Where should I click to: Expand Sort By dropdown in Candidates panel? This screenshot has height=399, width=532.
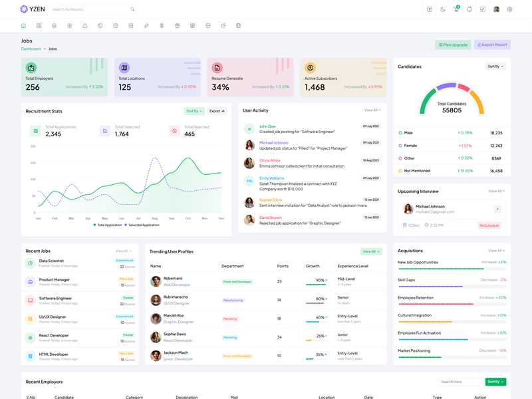tap(496, 66)
